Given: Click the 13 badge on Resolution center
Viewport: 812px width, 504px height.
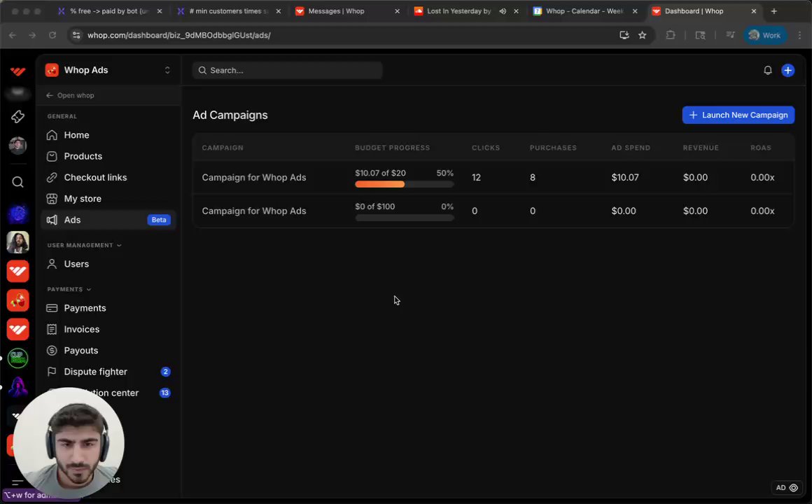Looking at the screenshot, I should tap(164, 393).
